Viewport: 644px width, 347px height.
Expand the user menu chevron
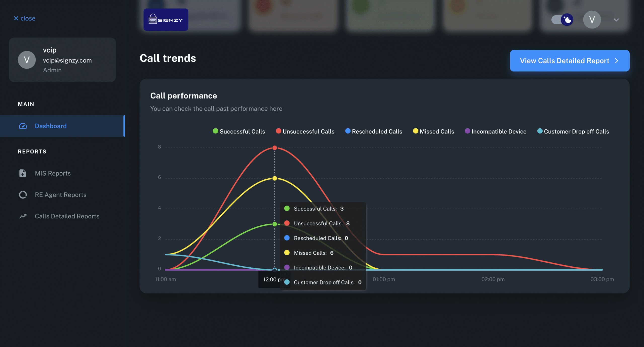pyautogui.click(x=616, y=20)
